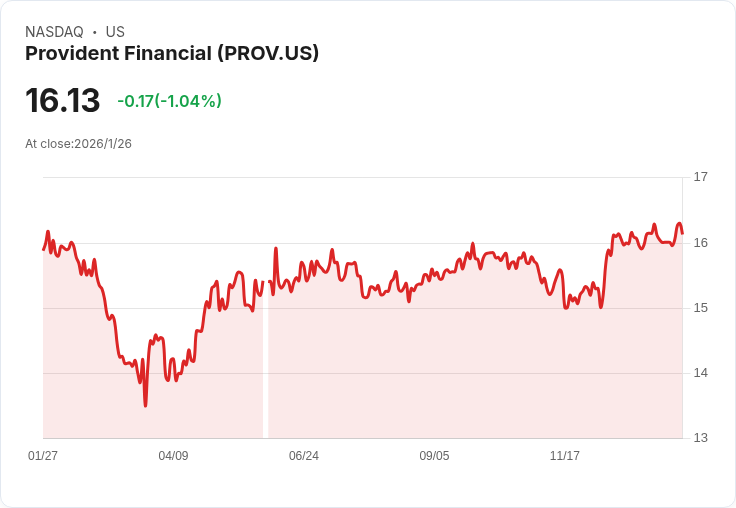736x508 pixels.
Task: Click the 06/24 date on the x-axis
Action: click(x=304, y=456)
